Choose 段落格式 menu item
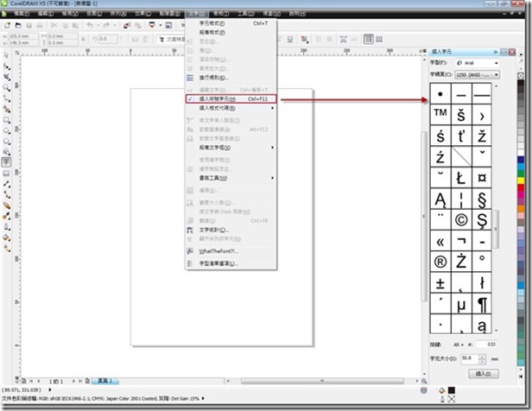The width and height of the screenshot is (532, 411). pos(231,33)
